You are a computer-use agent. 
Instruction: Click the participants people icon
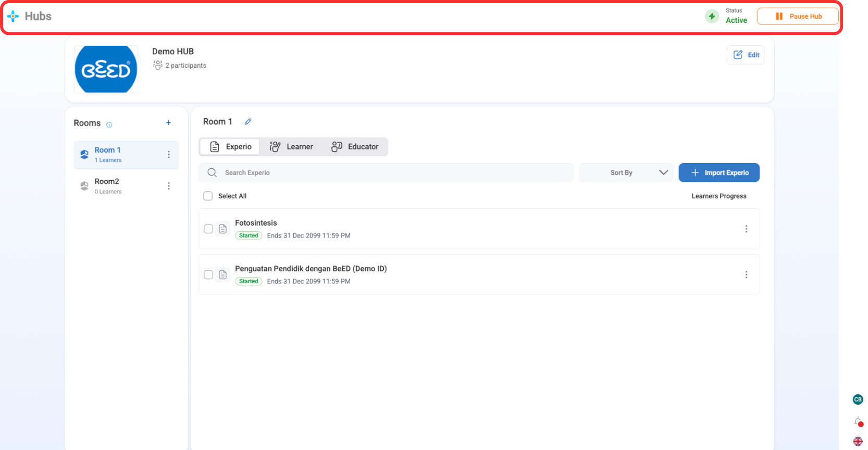pos(158,65)
